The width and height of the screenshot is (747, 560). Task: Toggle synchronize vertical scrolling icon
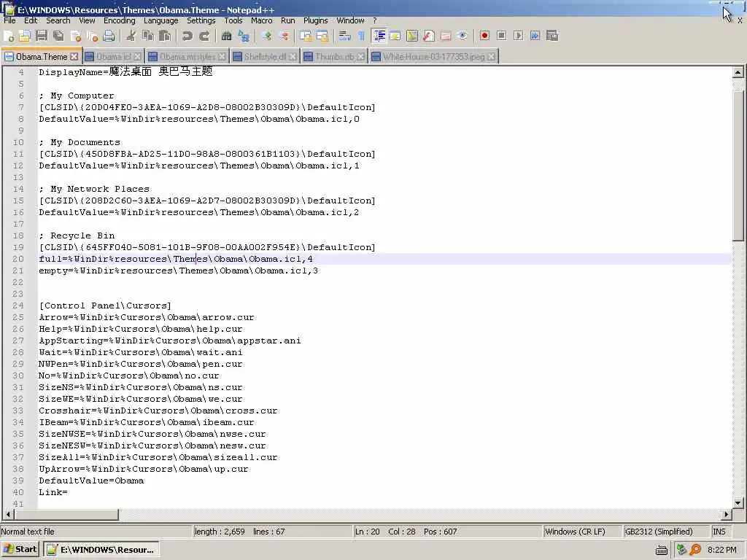click(306, 36)
